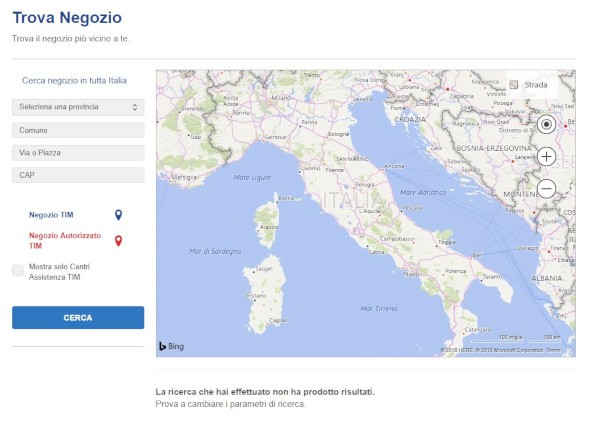Screen dimensions: 600x427
Task: Zoom in on the map
Action: pos(546,156)
